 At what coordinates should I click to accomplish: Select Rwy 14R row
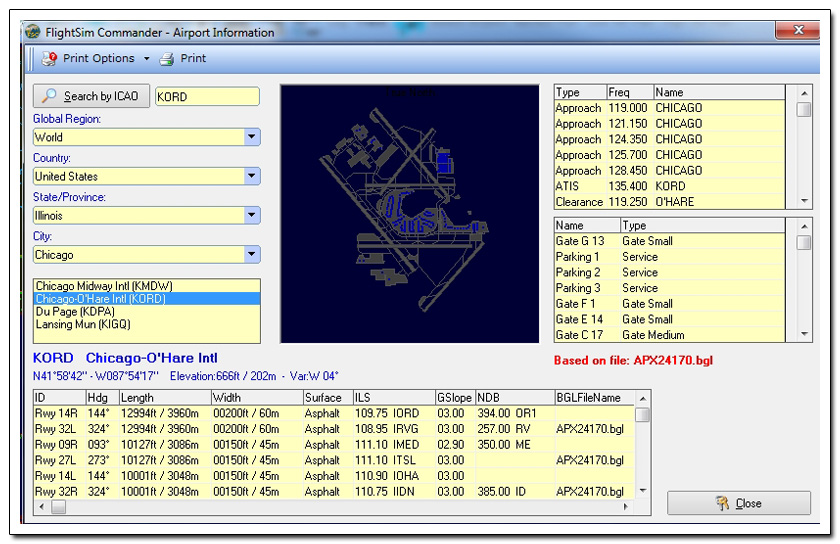(334, 413)
